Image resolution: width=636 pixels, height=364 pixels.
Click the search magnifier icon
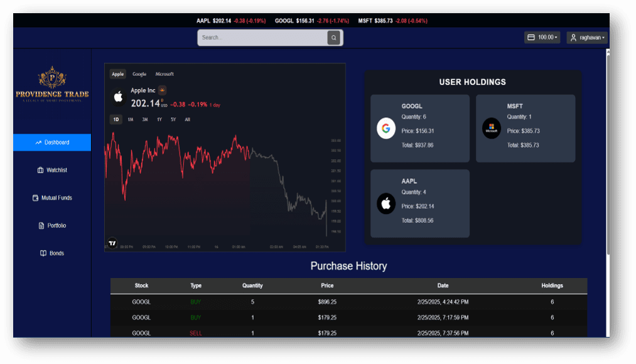(x=333, y=38)
